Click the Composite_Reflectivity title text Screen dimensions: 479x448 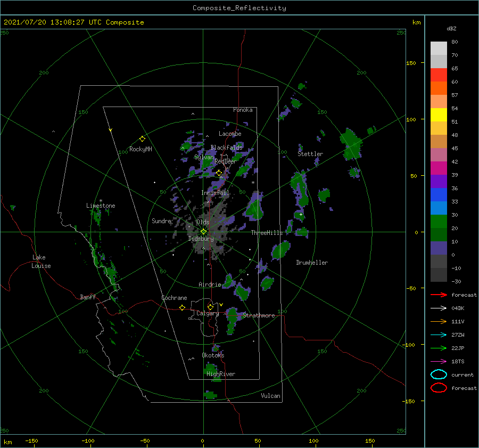(x=240, y=8)
